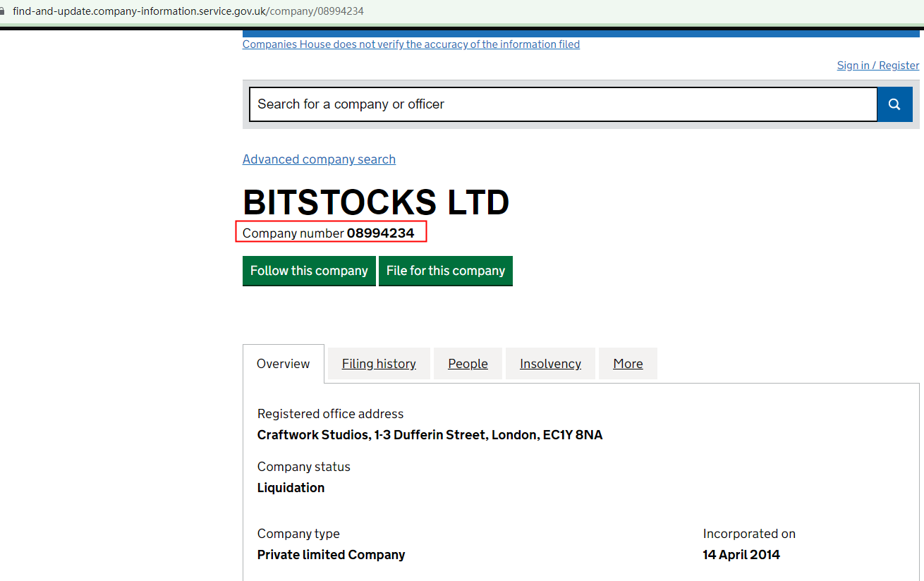Click the Company status label
This screenshot has height=581, width=924.
304,467
